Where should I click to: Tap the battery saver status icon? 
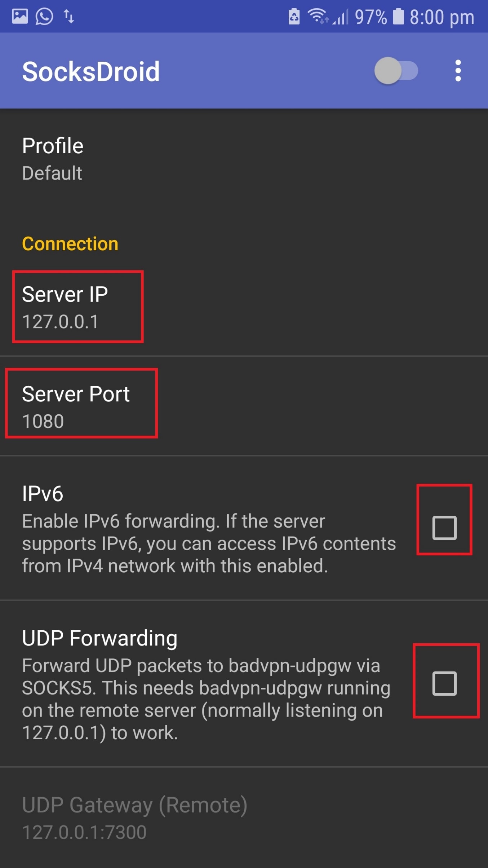[294, 16]
